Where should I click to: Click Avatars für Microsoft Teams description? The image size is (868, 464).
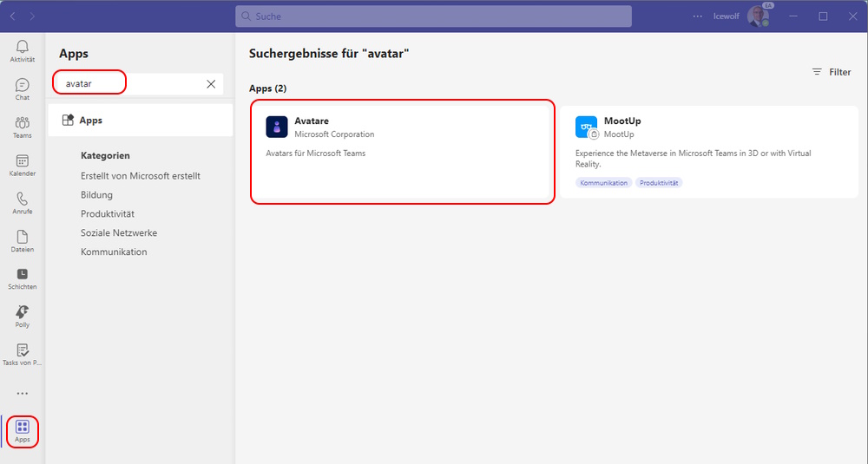coord(316,154)
